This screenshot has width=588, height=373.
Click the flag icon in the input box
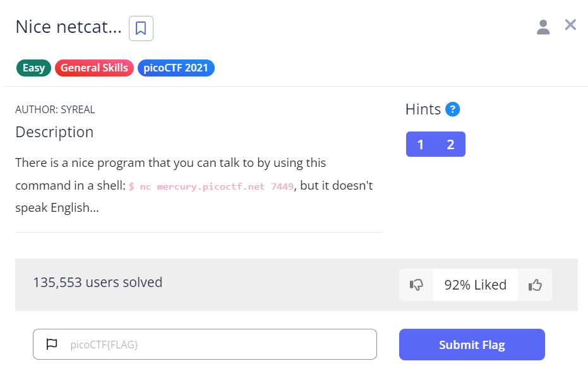point(52,344)
